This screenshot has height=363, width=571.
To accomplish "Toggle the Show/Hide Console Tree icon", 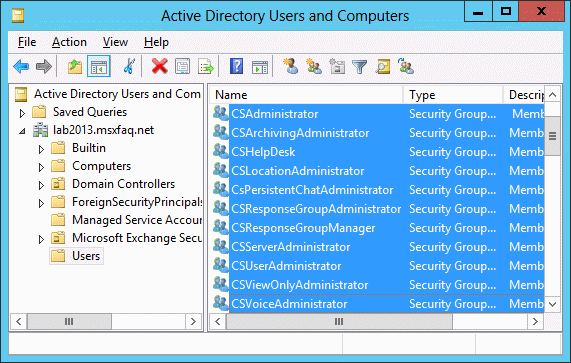I will [x=99, y=67].
